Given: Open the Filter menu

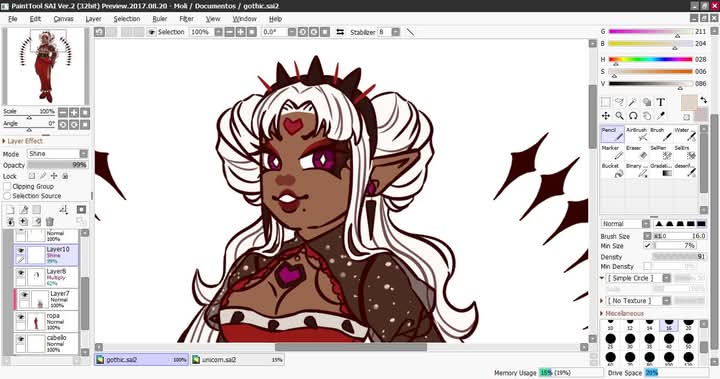Looking at the screenshot, I should 186,19.
